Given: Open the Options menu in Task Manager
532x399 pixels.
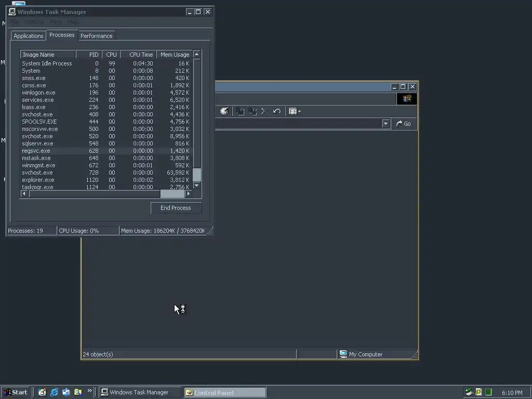Looking at the screenshot, I should click(34, 22).
